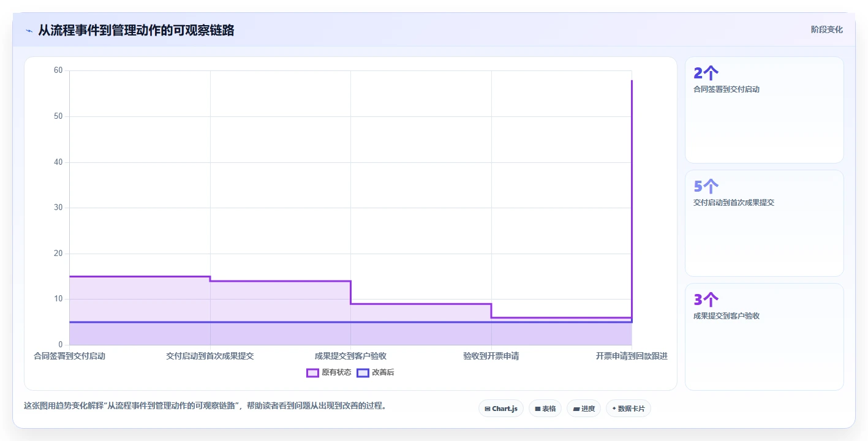Open the 2个 合同签署到交付启动 card

[764, 110]
